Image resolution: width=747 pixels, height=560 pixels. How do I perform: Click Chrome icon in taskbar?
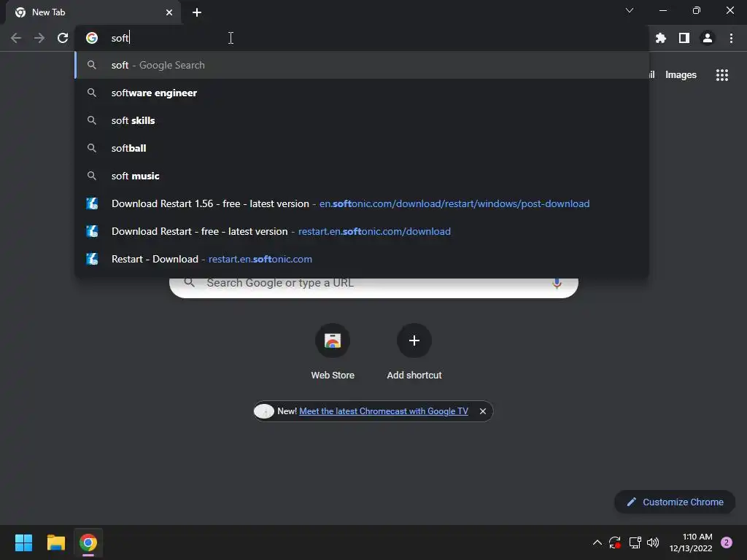pyautogui.click(x=88, y=542)
